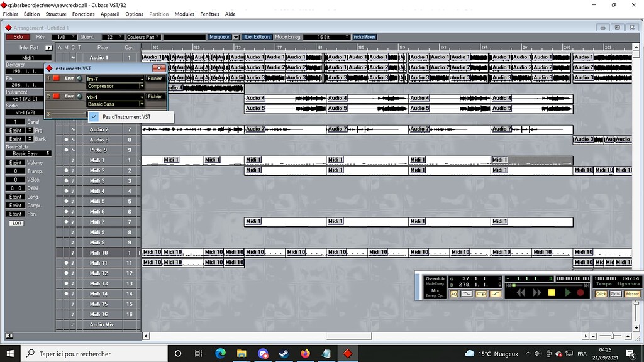The height and width of the screenshot is (362, 644).
Task: Click the rewind icon on the transport bar
Action: click(520, 292)
